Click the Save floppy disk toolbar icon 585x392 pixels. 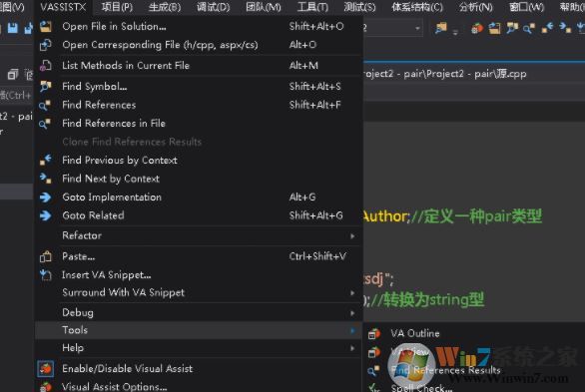tap(13, 28)
